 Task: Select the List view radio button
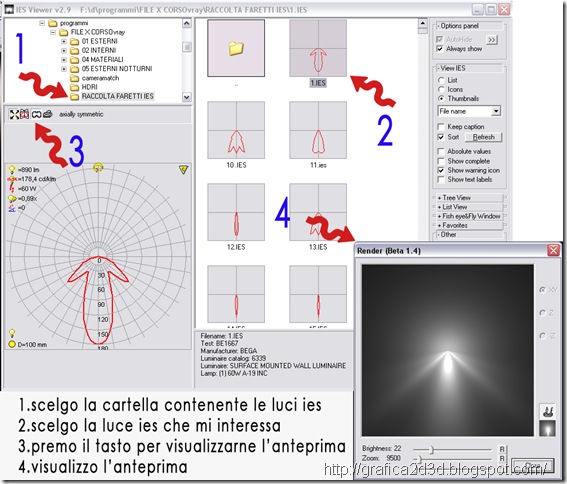[441, 80]
